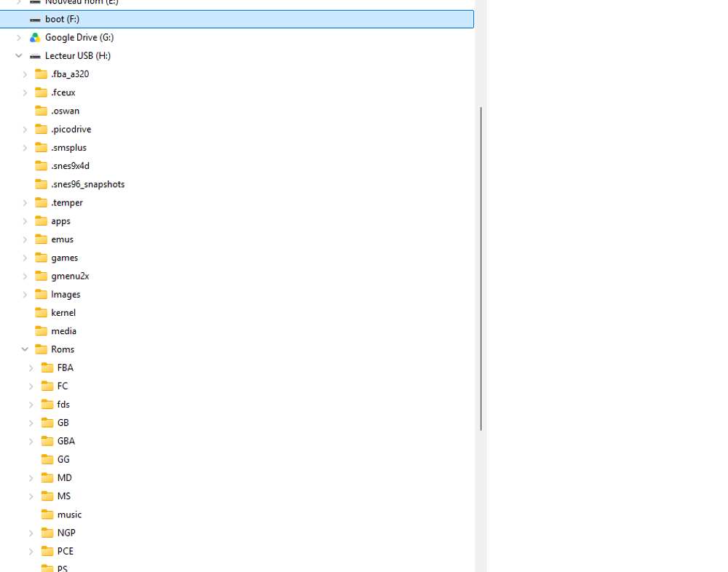Expand the fds subfolder
This screenshot has width=728, height=572.
[x=31, y=405]
